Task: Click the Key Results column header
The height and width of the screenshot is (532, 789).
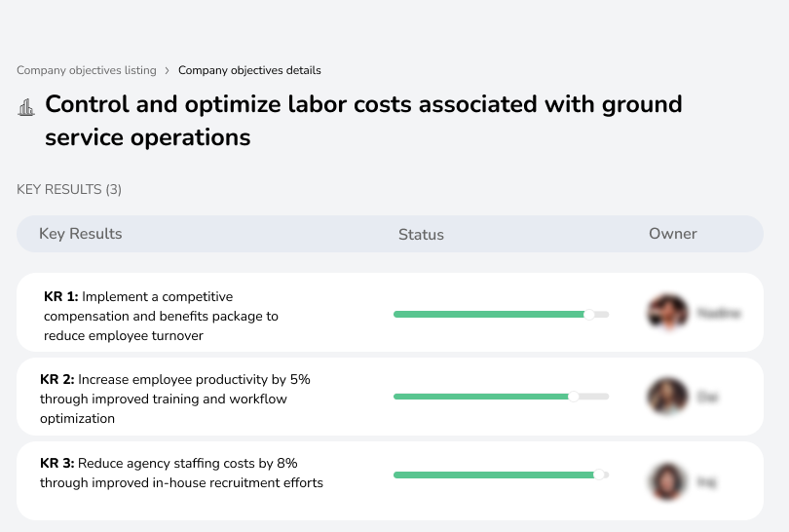Action: (81, 234)
